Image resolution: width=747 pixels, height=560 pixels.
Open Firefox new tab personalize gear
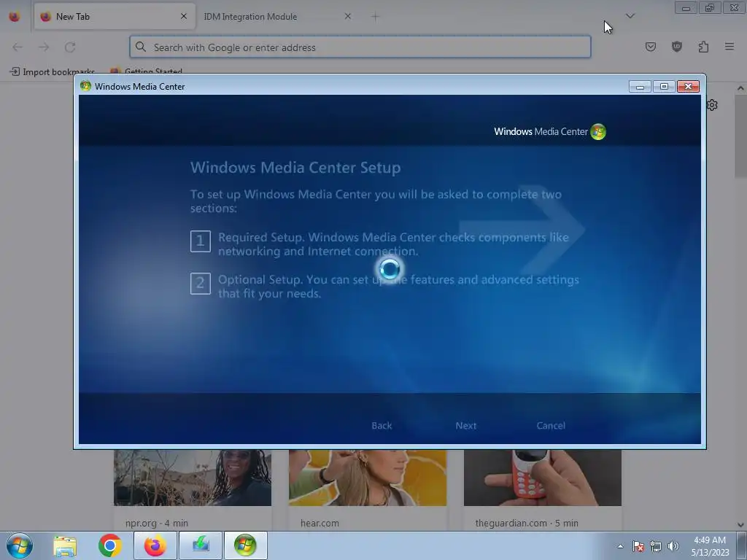(x=712, y=105)
